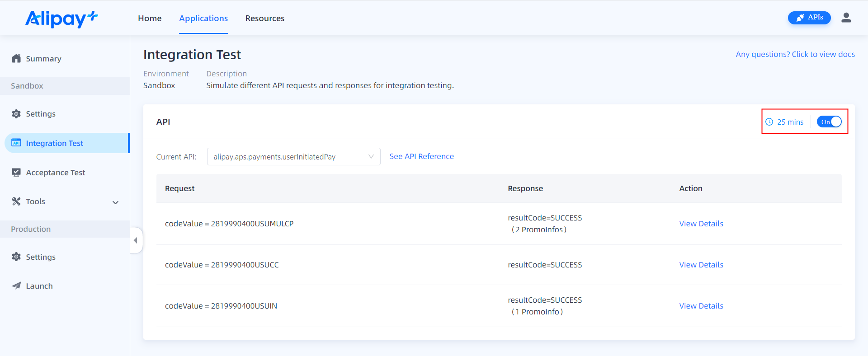Open the user profile icon
The width and height of the screenshot is (868, 356).
tap(846, 18)
